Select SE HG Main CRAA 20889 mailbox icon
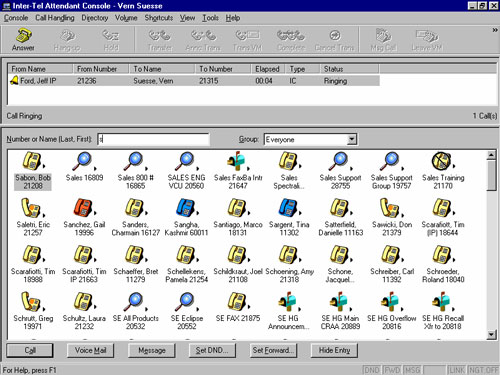 pos(339,301)
